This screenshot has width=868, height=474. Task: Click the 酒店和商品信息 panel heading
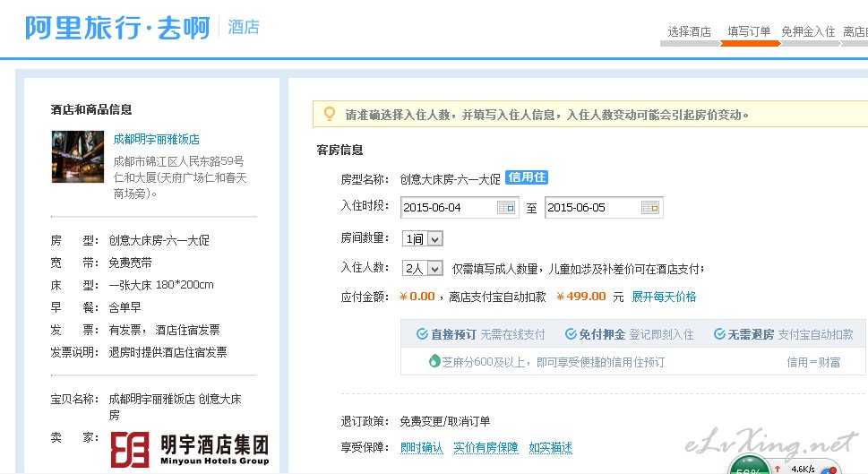pyautogui.click(x=91, y=109)
